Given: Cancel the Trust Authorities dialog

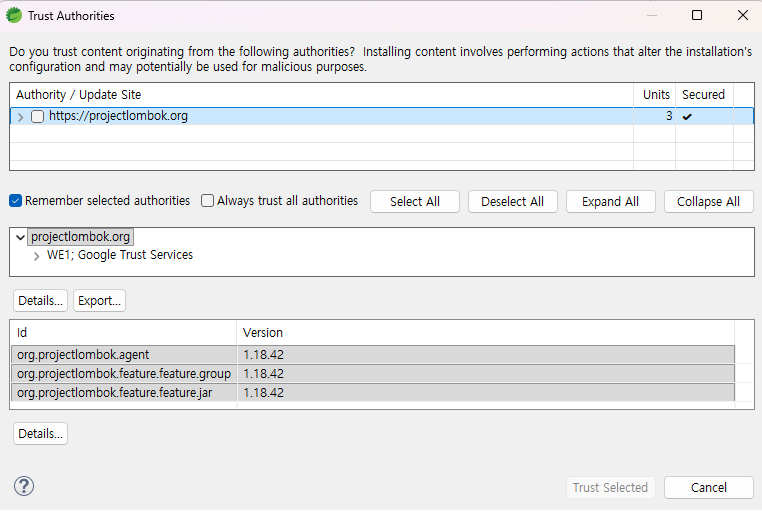Looking at the screenshot, I should tap(709, 488).
